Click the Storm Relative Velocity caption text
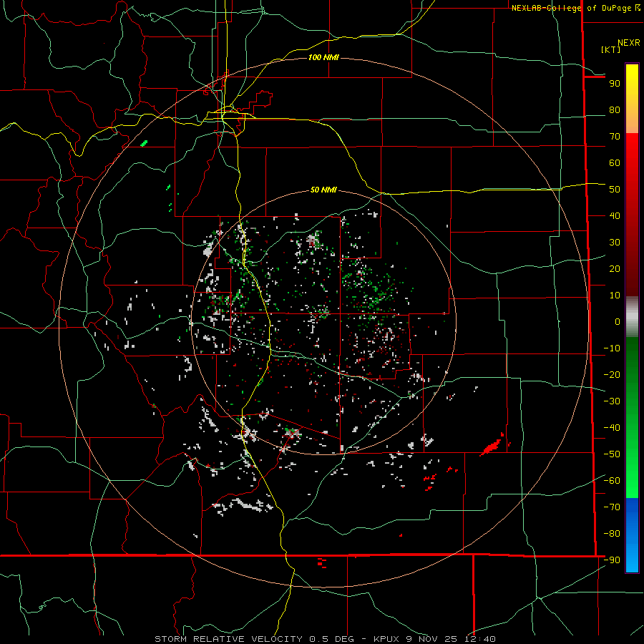Viewport: 644px width, 644px height. tap(325, 639)
